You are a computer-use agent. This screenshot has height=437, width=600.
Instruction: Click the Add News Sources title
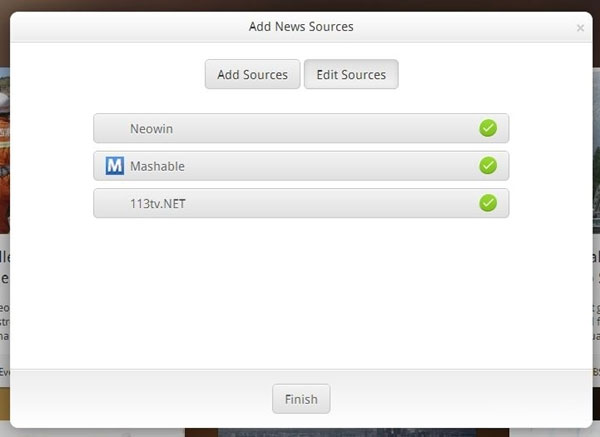[301, 26]
